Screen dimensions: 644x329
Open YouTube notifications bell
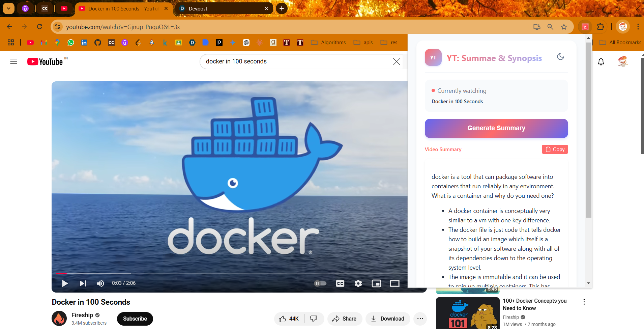601,61
